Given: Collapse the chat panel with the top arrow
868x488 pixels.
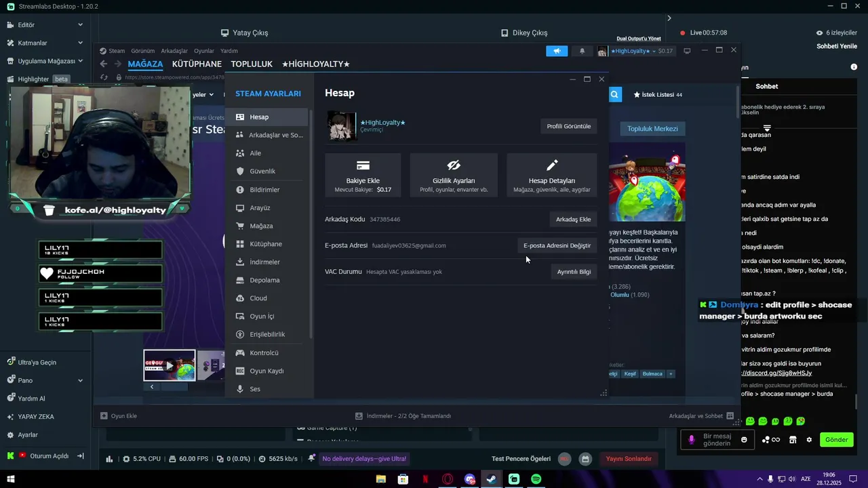Looking at the screenshot, I should 669,18.
